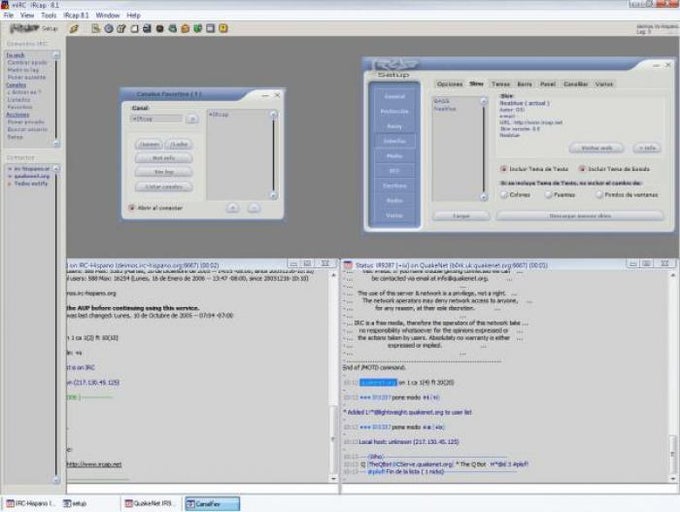680x512 pixels.
Task: Select Realblue in the skins list
Action: [x=445, y=109]
